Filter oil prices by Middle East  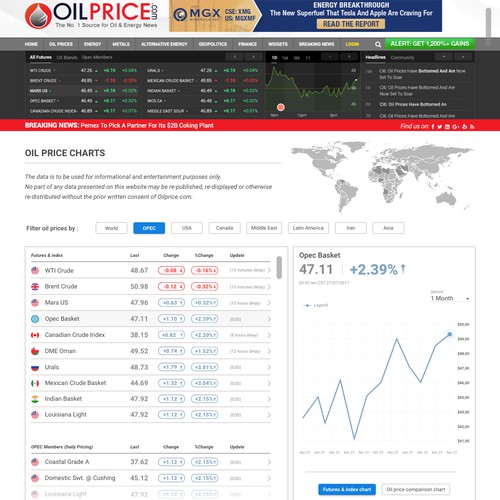(x=264, y=228)
